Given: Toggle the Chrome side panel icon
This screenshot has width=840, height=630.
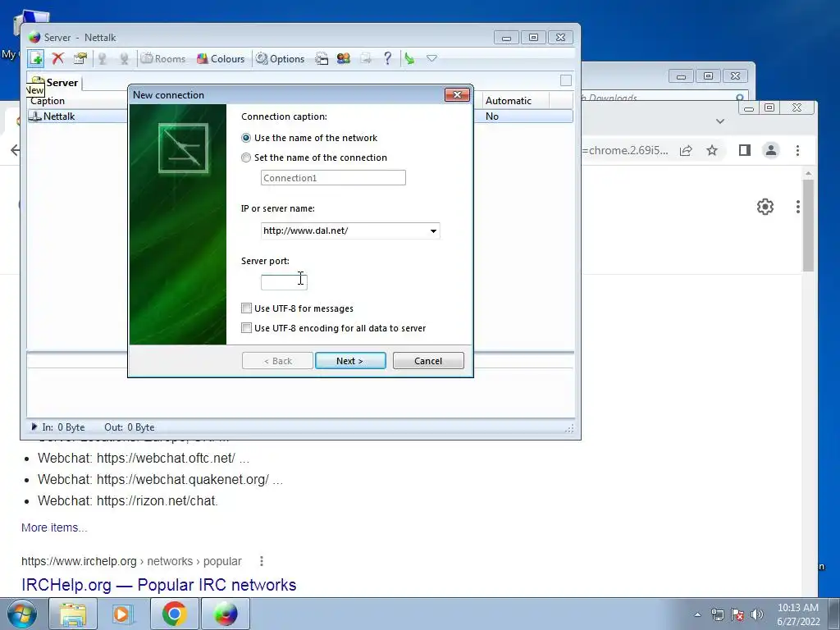Looking at the screenshot, I should [x=745, y=151].
